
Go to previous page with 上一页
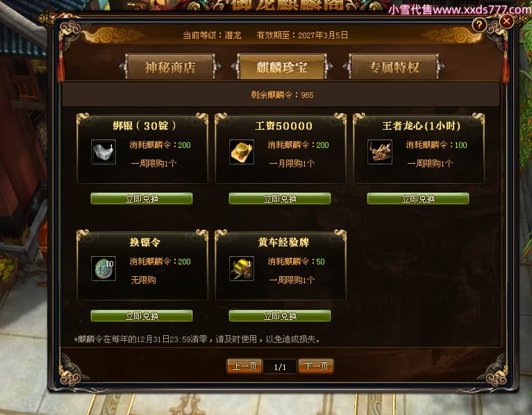[x=244, y=366]
